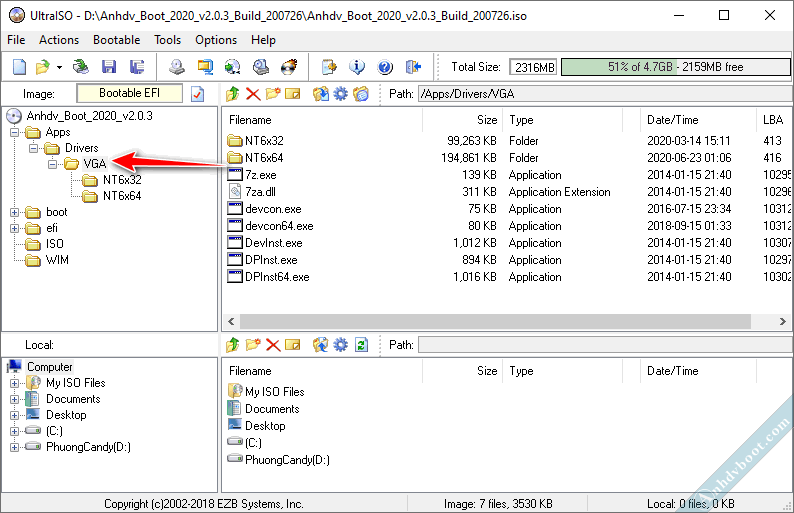
Task: Click the Open CD/DVD icon
Action: tap(81, 67)
